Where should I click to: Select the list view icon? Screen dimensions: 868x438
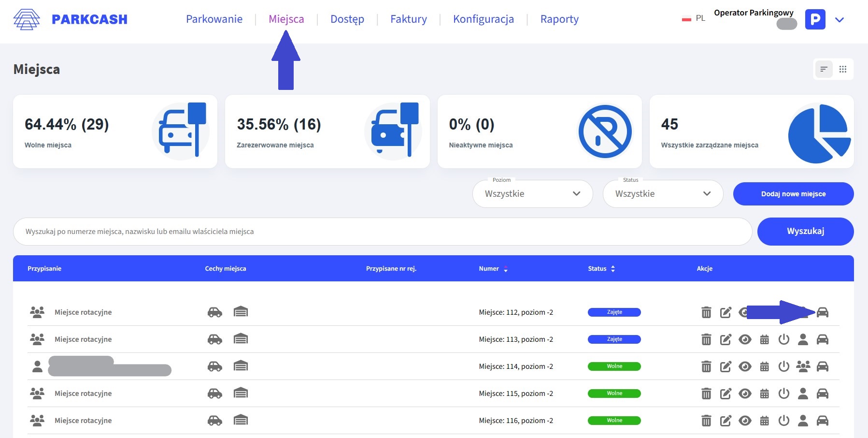[x=824, y=69]
